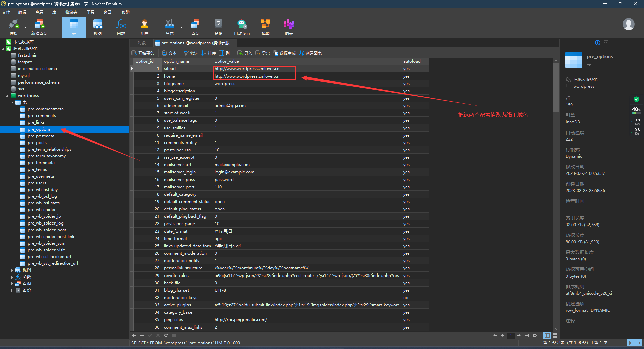644x349 pixels.
Task: Open the 查看 (View) menu
Action: 39,12
